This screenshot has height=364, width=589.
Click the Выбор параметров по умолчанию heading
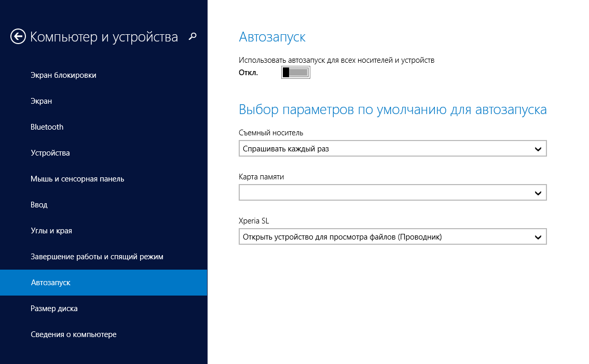point(392,110)
